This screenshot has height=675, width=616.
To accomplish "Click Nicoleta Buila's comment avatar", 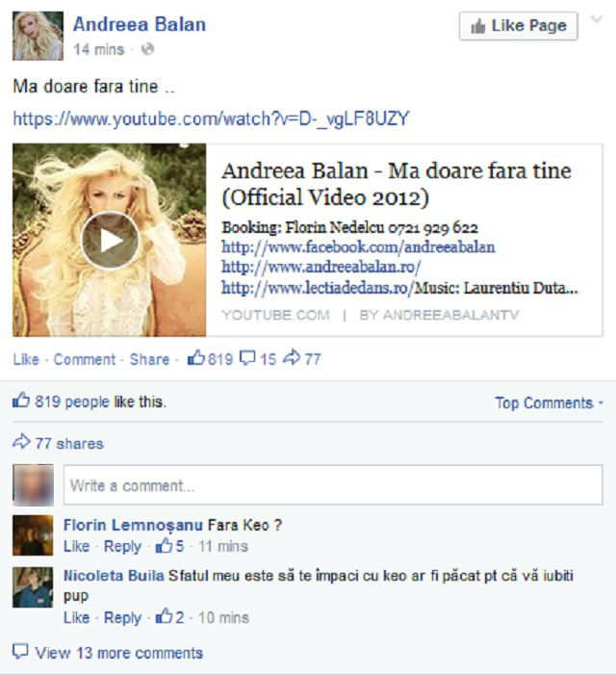I will point(33,587).
